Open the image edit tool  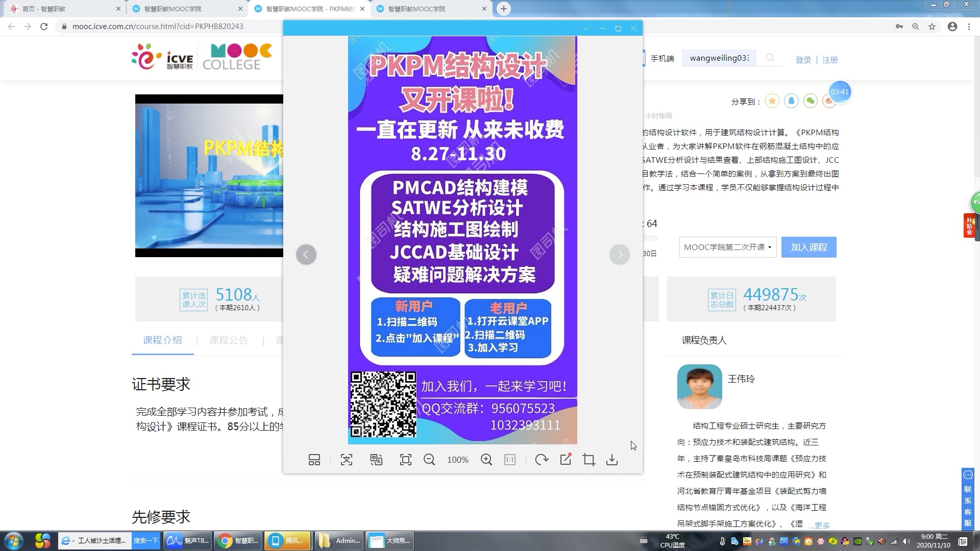click(x=565, y=459)
